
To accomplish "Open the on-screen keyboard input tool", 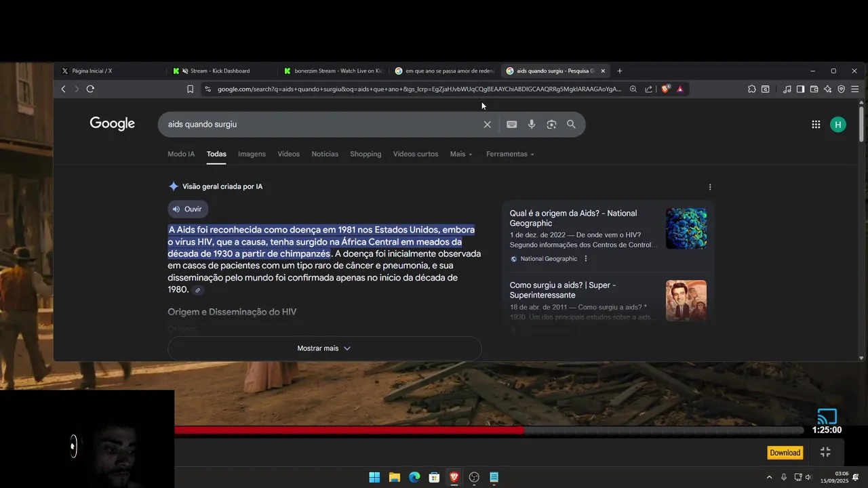I will pyautogui.click(x=511, y=124).
